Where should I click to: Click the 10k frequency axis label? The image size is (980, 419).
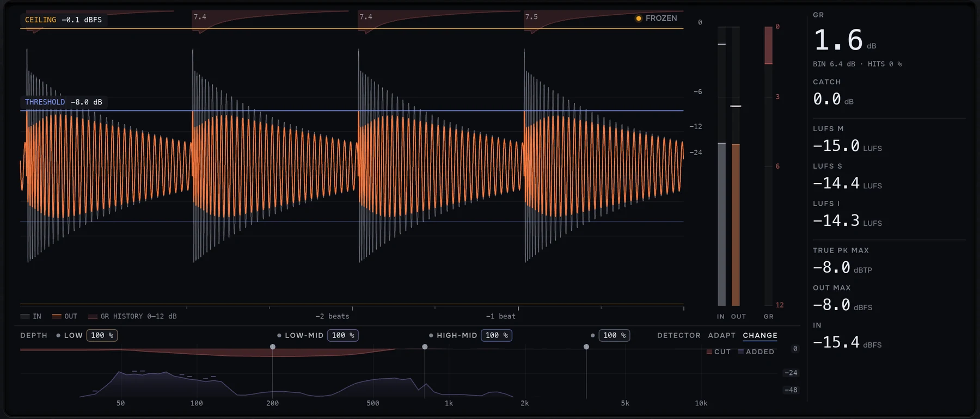click(x=701, y=404)
